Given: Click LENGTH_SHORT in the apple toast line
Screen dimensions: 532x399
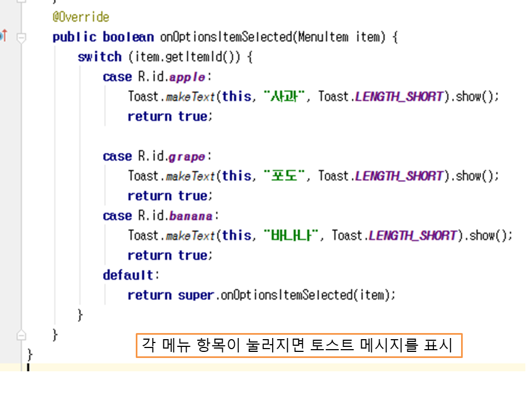Looking at the screenshot, I should [398, 96].
